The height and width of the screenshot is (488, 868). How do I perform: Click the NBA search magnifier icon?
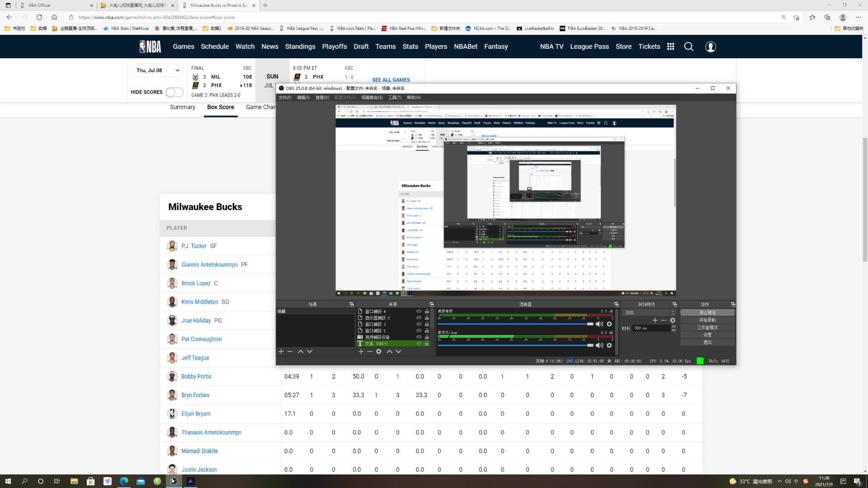689,47
